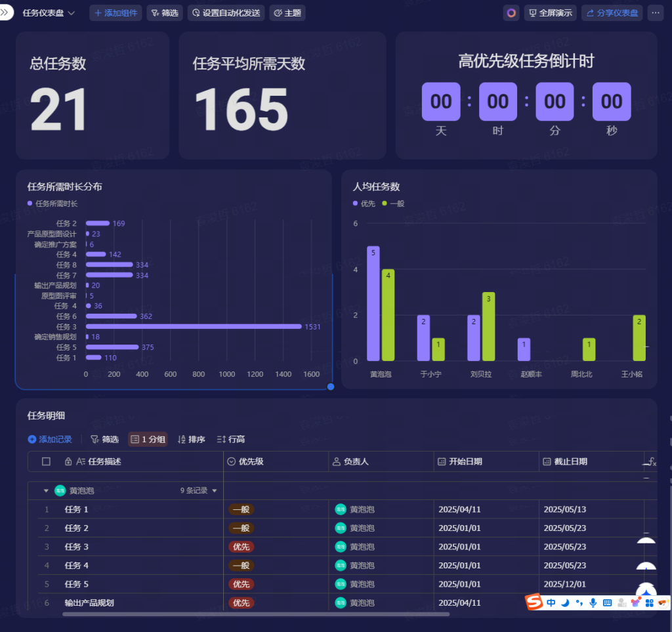This screenshot has height=632, width=672.
Task: Toggle 优先 series in 人均任务数 legend
Action: click(x=364, y=203)
